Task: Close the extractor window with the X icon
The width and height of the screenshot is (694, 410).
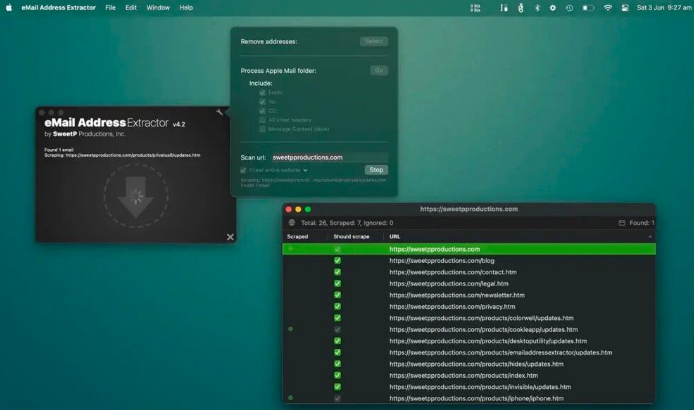Action: click(x=230, y=237)
